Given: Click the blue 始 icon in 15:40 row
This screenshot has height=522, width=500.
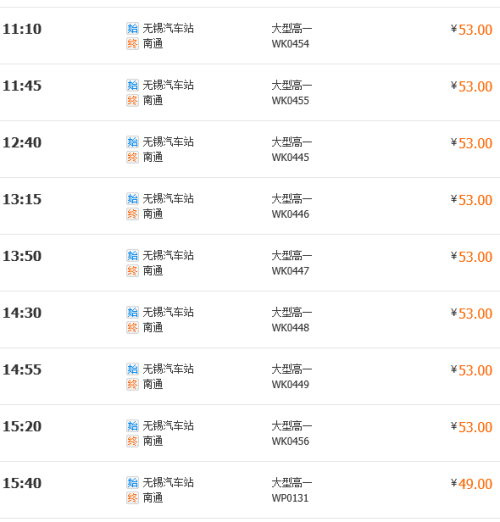Looking at the screenshot, I should coord(132,482).
